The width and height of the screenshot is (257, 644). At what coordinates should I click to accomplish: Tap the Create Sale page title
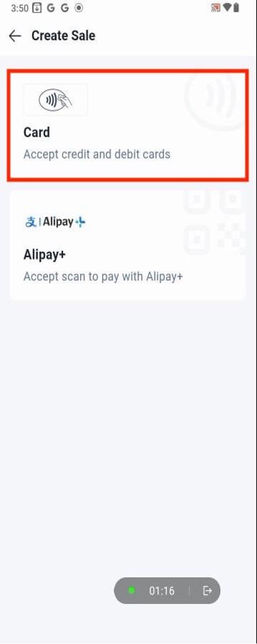click(x=63, y=35)
